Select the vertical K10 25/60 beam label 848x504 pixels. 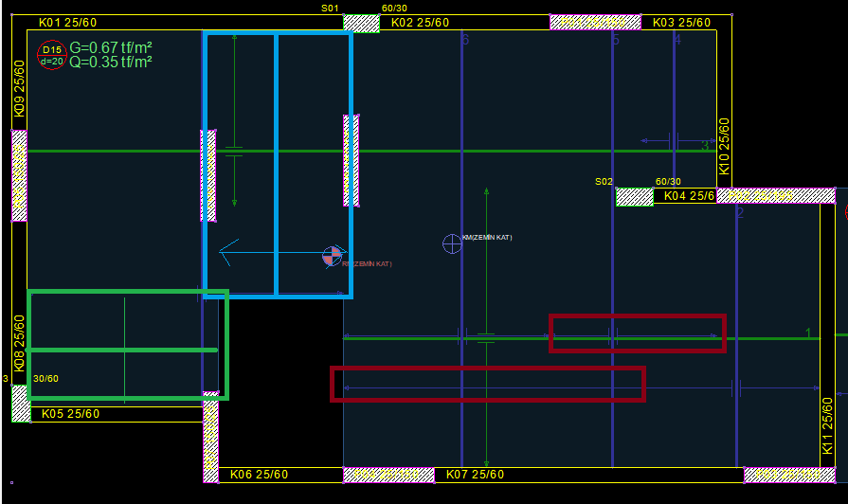pos(725,145)
